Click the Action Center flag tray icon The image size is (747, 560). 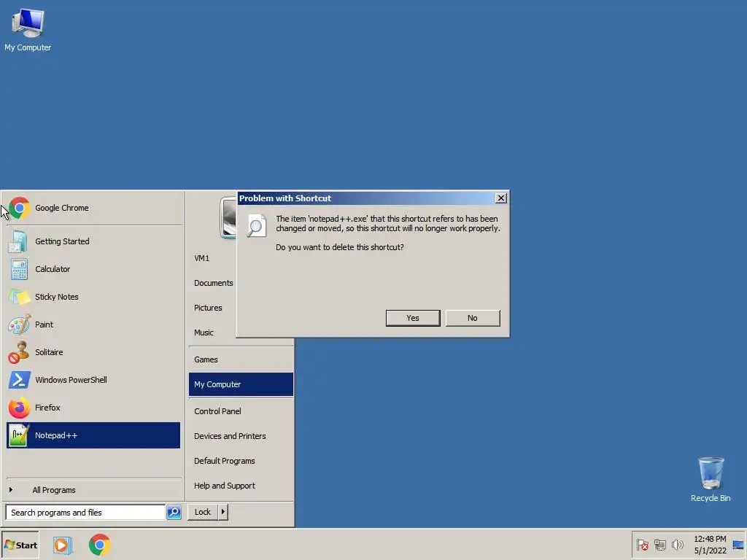642,545
